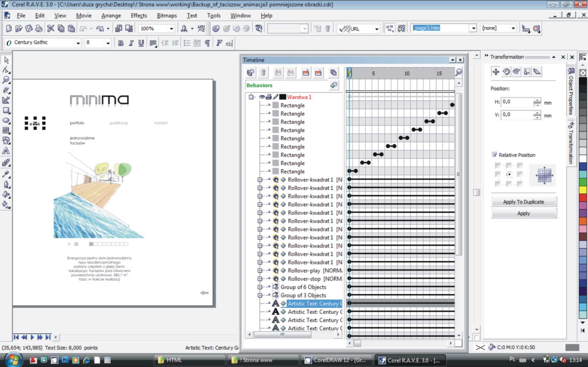
Task: Open the 100% zoom level dropdown
Action: coord(171,29)
